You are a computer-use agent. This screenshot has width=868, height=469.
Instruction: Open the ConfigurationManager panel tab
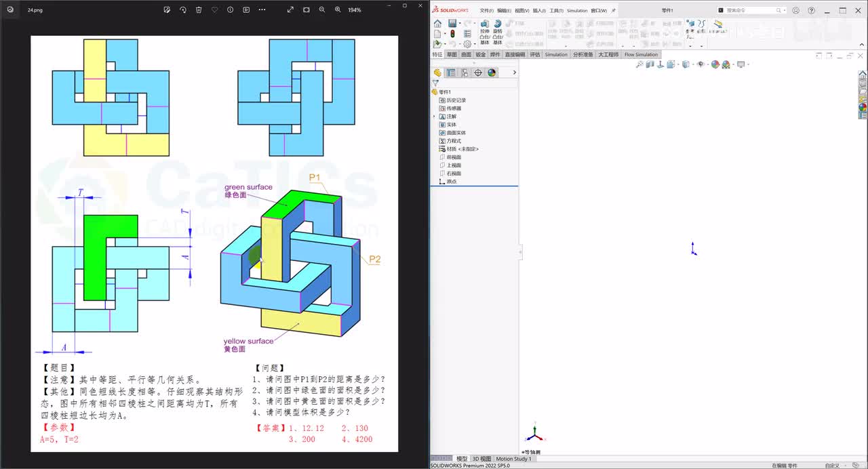click(465, 73)
